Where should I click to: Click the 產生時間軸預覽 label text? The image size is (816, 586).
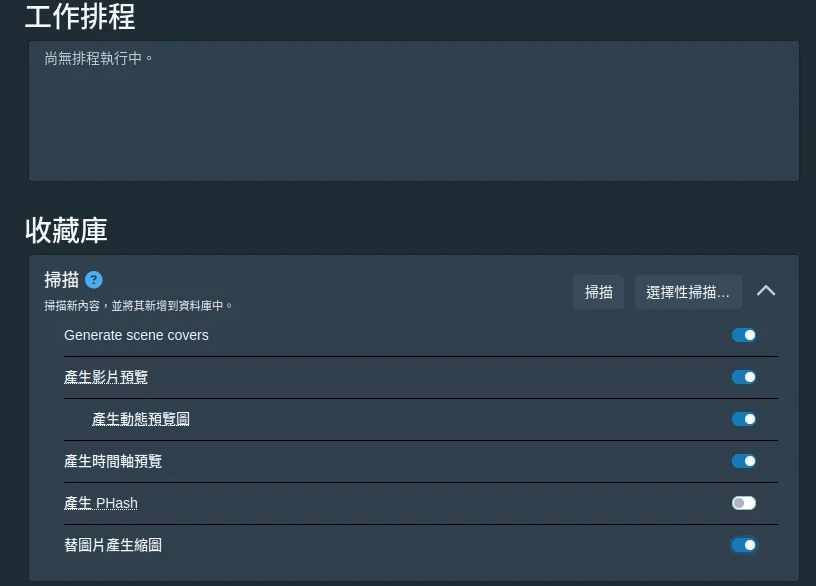click(113, 461)
